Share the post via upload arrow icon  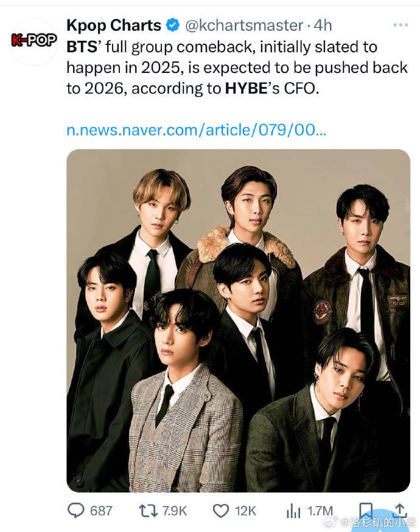[x=400, y=510]
